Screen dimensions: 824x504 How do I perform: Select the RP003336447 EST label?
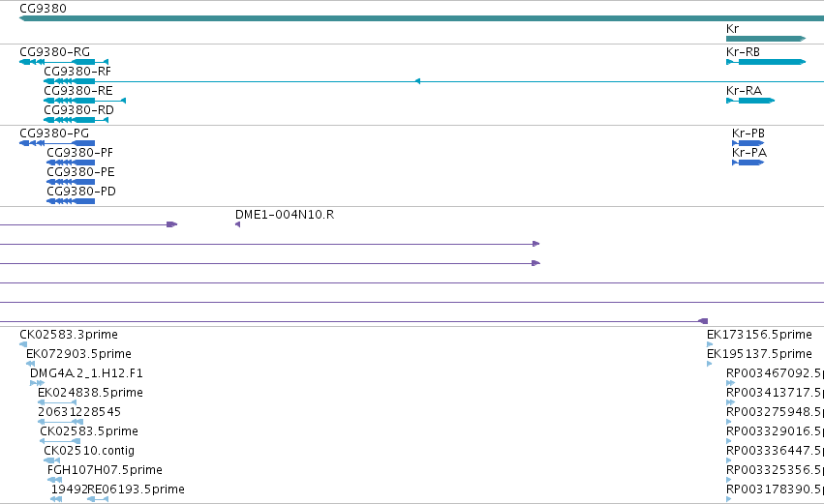pos(776,451)
